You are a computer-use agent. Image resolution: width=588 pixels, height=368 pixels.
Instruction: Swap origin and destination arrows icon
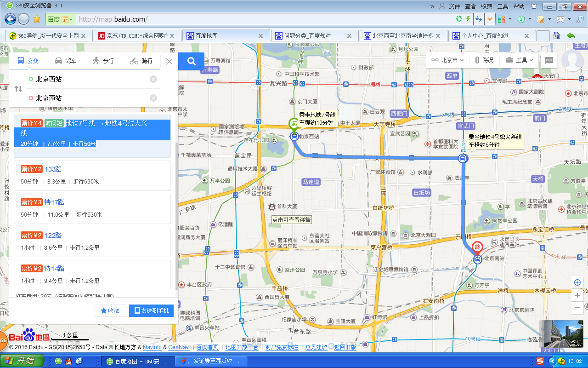[18, 88]
